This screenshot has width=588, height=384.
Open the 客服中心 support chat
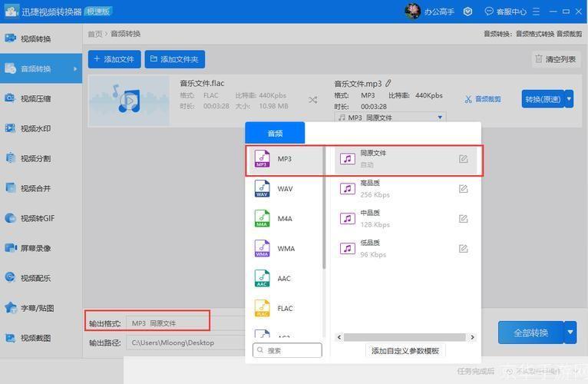point(506,12)
